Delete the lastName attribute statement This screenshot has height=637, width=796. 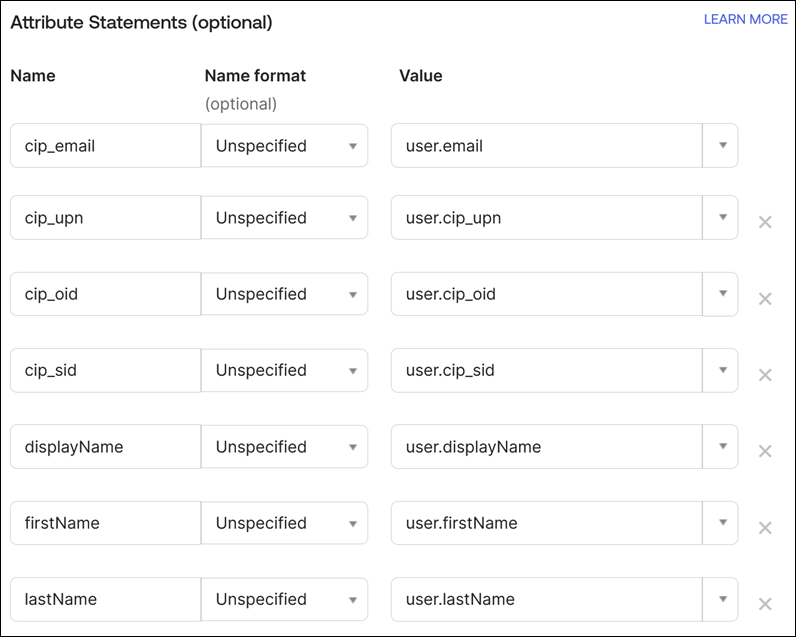click(765, 603)
